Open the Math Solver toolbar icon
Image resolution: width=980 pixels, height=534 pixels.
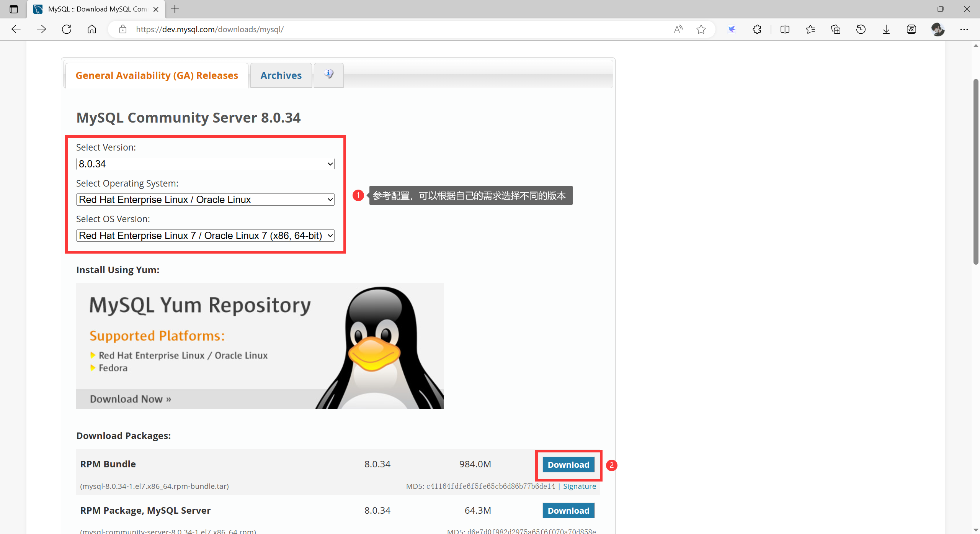[911, 29]
